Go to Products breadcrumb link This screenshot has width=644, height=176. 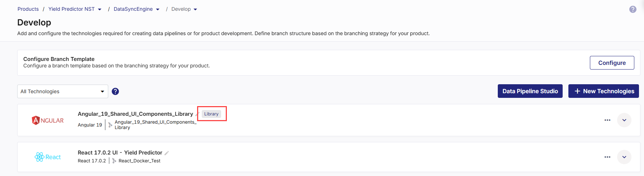pyautogui.click(x=28, y=9)
